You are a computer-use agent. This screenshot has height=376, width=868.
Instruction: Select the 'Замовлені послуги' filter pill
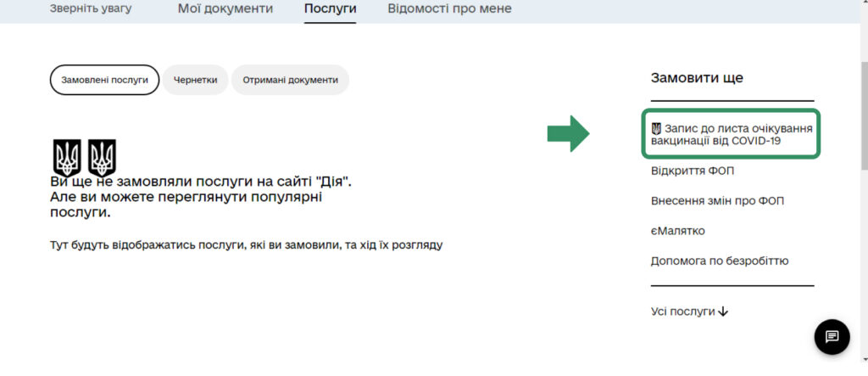pos(104,80)
